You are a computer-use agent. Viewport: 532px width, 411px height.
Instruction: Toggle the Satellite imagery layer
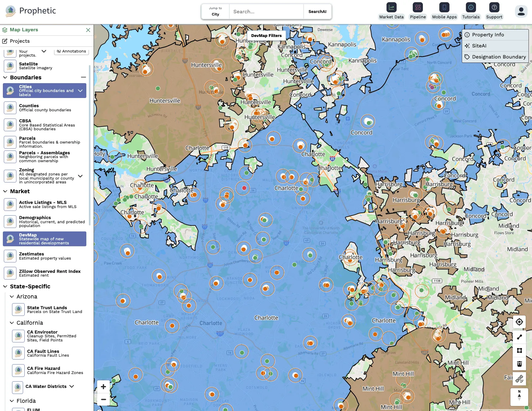pyautogui.click(x=44, y=66)
